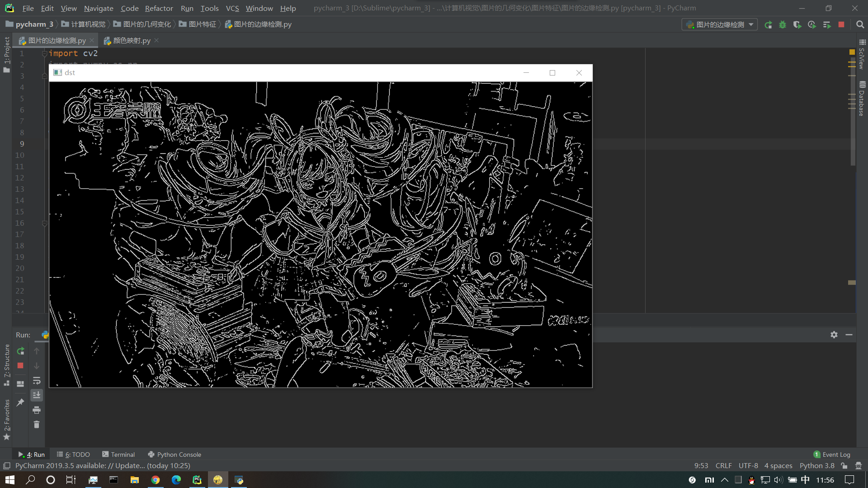Open the Structure tool window

tap(6, 365)
